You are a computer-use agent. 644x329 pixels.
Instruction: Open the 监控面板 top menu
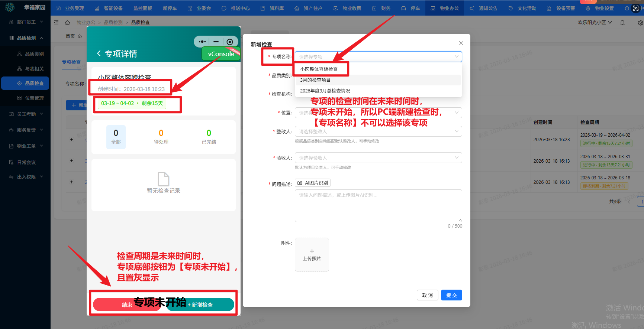click(143, 8)
